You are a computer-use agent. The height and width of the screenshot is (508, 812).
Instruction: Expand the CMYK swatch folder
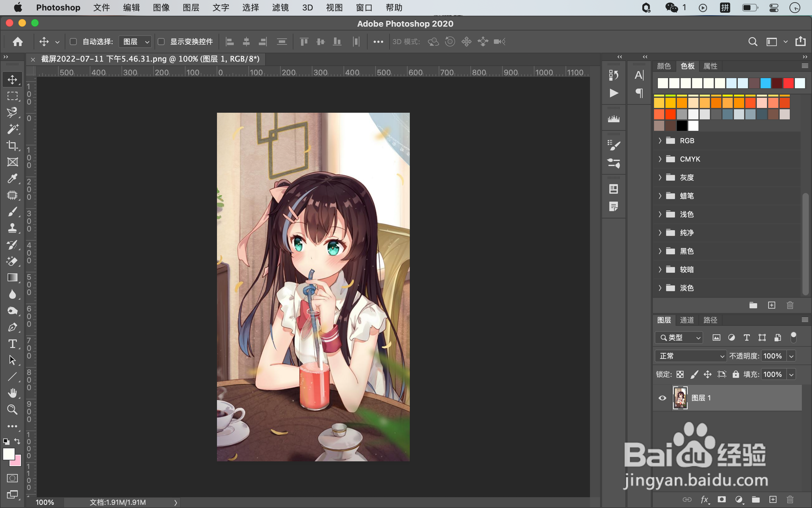tap(660, 159)
